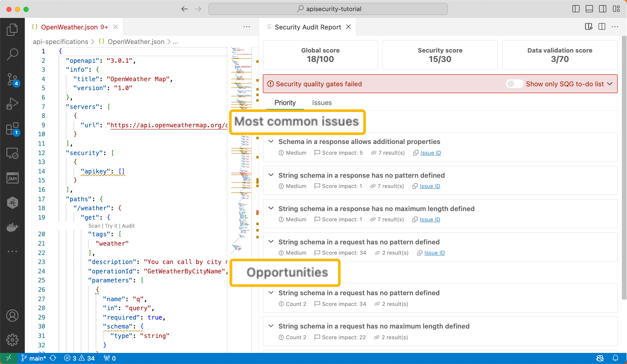Screen dimensions: 627x364
Task: Go forward with the title bar arrow
Action: (198, 9)
